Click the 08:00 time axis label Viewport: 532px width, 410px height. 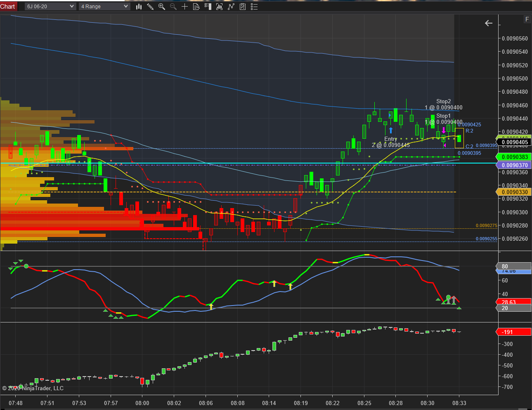(142, 403)
